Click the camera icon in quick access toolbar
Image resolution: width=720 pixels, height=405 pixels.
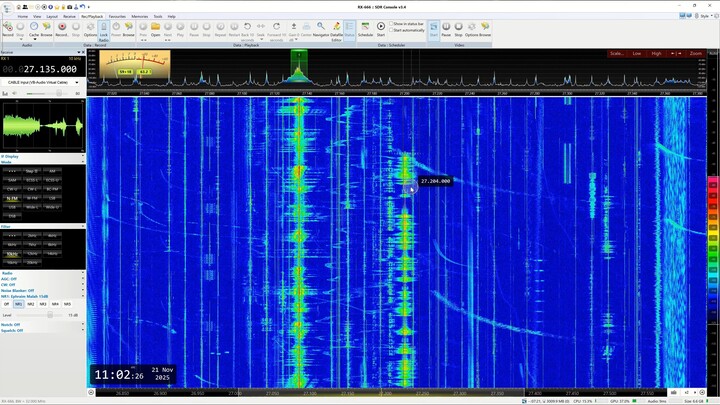69,7
